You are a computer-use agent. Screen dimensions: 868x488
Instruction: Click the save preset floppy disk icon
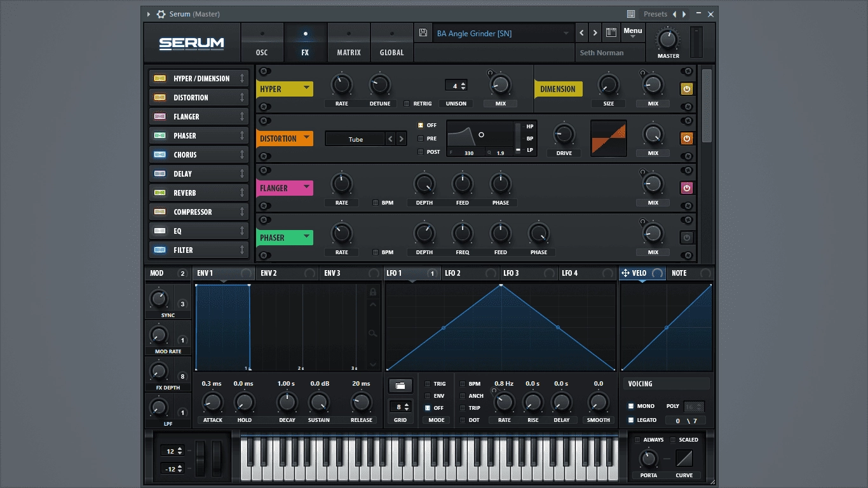(x=423, y=33)
